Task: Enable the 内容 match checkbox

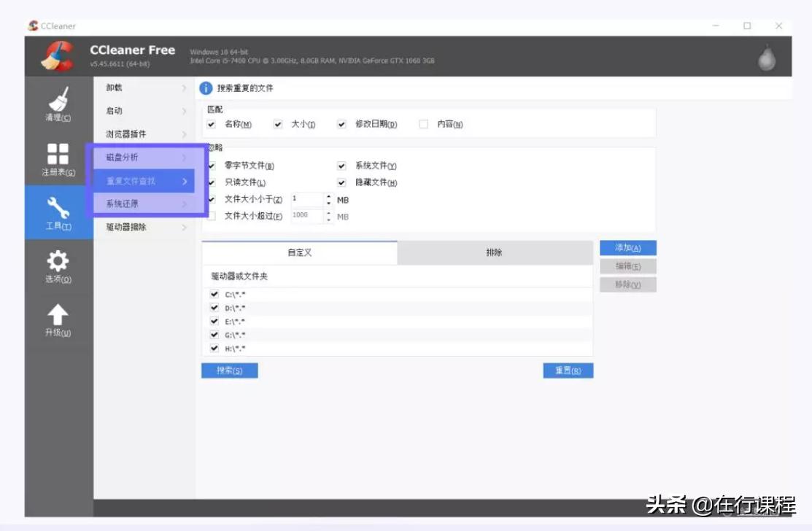Action: click(x=424, y=125)
